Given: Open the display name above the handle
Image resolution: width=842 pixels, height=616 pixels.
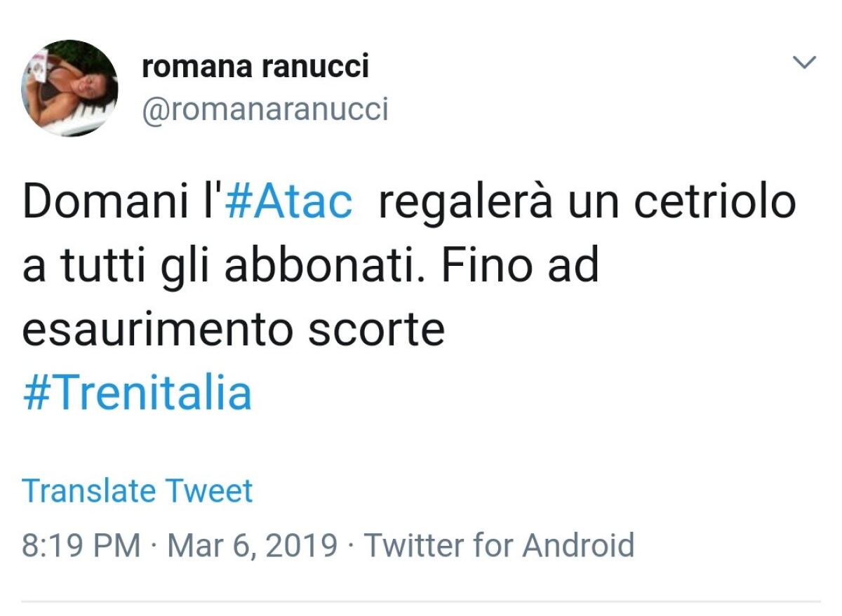Looking at the screenshot, I should pos(256,67).
